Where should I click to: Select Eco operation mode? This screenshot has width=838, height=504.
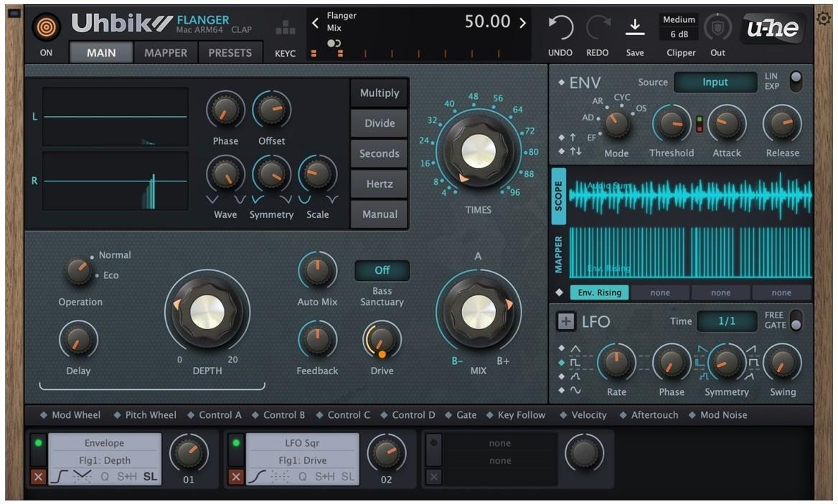click(110, 275)
